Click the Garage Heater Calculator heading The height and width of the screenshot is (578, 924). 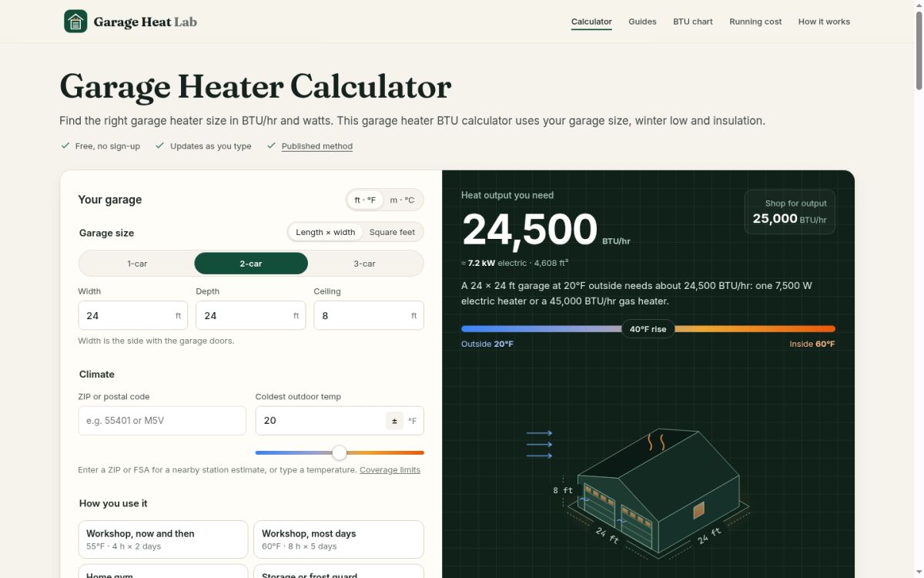point(256,86)
